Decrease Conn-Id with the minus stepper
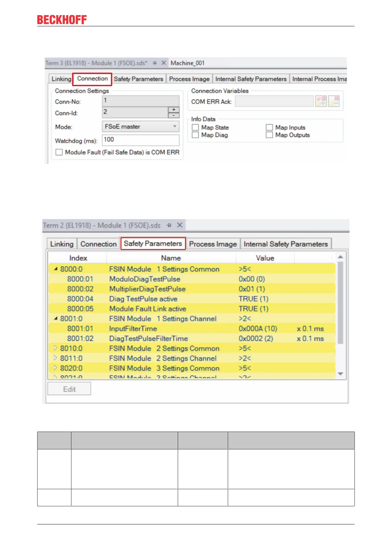This screenshot has width=392, height=554. pyautogui.click(x=173, y=115)
